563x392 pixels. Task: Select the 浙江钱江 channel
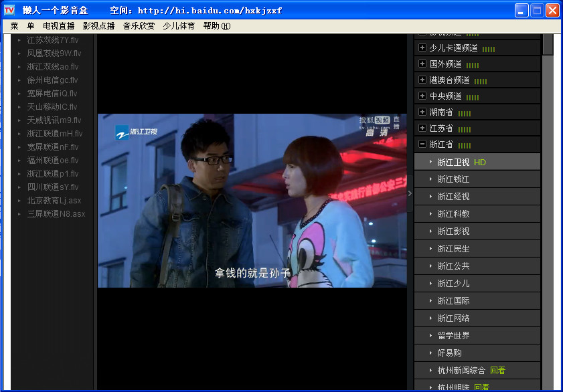click(x=477, y=179)
